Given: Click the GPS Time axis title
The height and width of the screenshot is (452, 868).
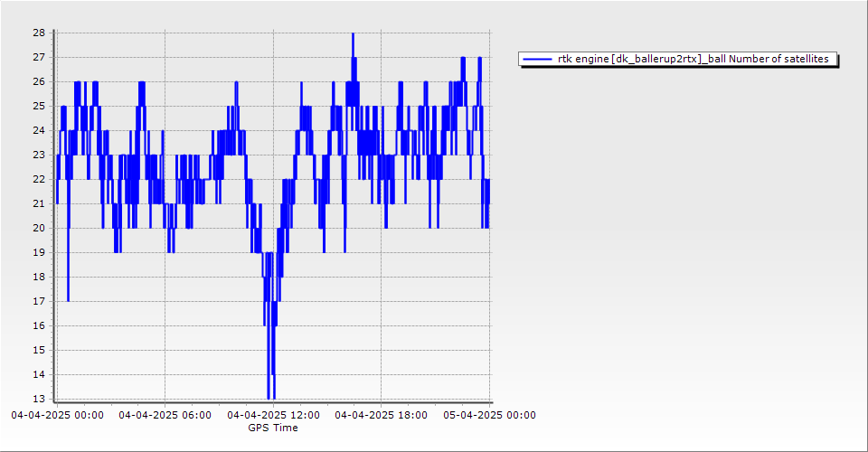Looking at the screenshot, I should (273, 428).
